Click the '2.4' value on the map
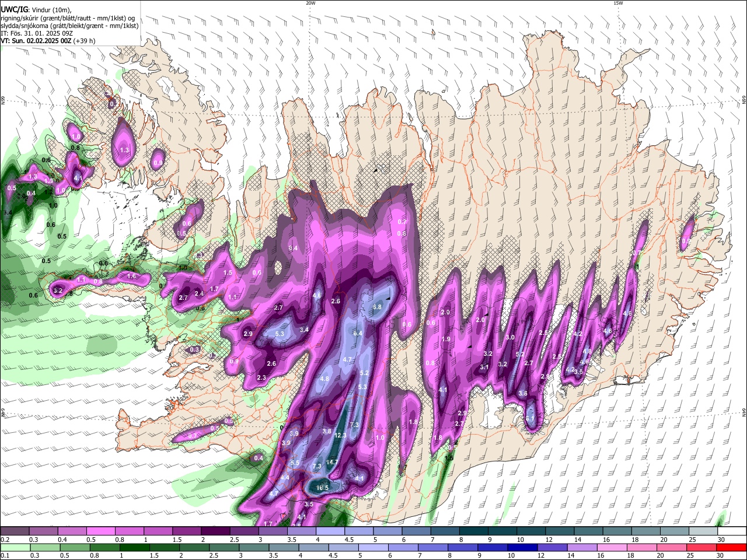The image size is (747, 560). pyautogui.click(x=199, y=293)
